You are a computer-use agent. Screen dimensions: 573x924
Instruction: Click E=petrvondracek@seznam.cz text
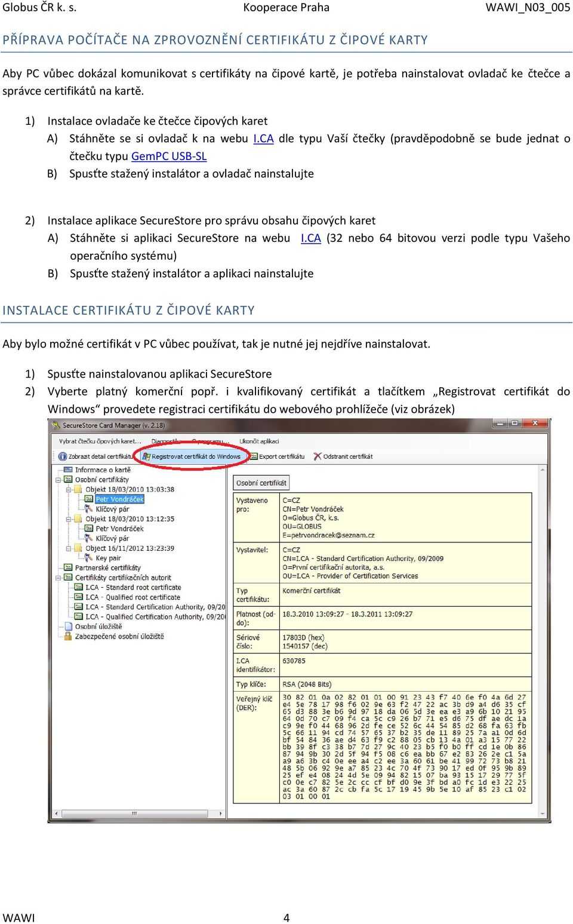pyautogui.click(x=328, y=535)
